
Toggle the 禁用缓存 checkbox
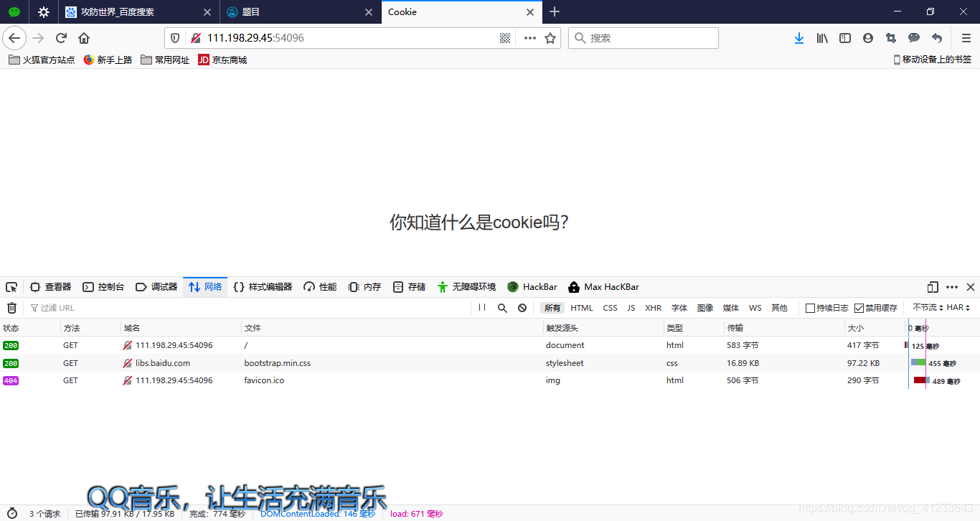point(859,308)
